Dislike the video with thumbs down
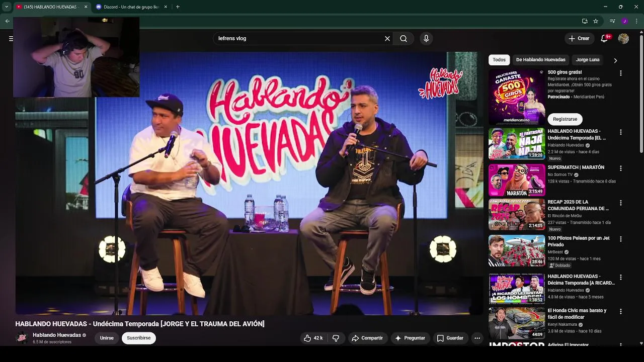644x362 pixels. coord(336,338)
